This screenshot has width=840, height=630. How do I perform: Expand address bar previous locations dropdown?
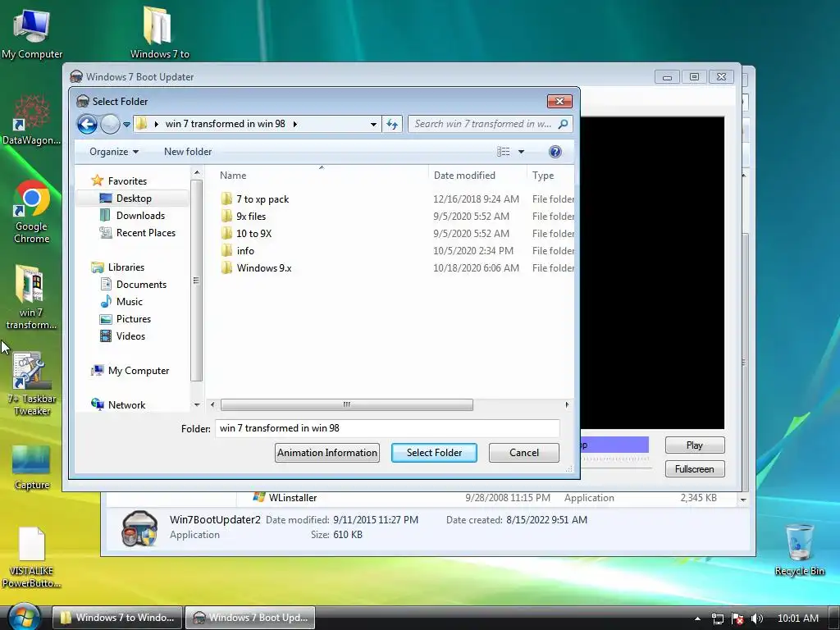pos(373,125)
